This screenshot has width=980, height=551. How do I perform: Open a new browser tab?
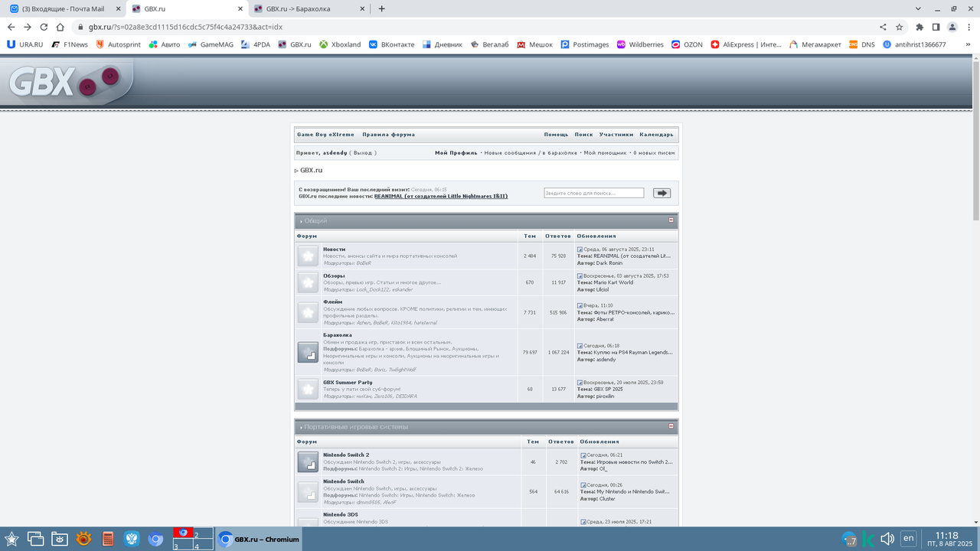pos(381,9)
